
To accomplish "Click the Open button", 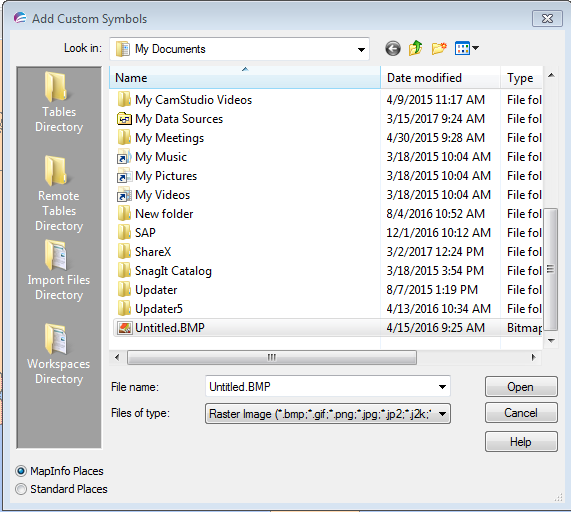I will click(x=521, y=387).
